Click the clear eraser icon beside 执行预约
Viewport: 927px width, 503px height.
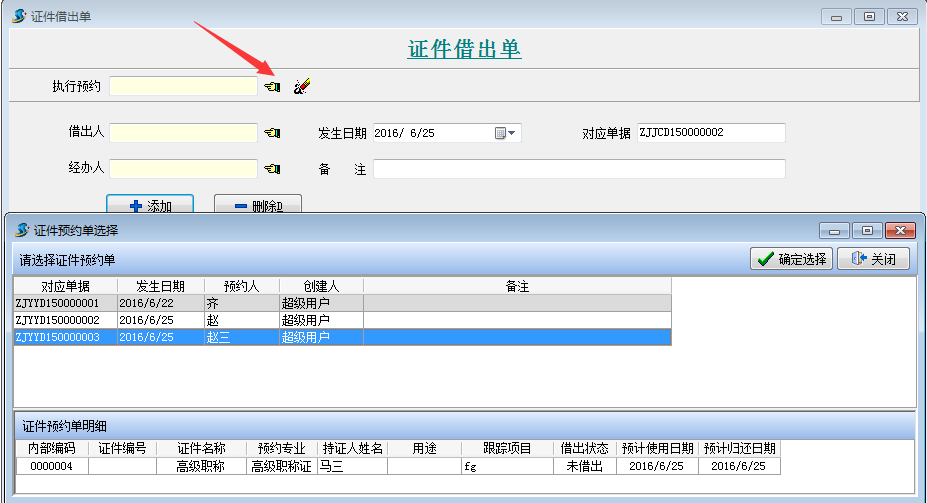point(302,87)
